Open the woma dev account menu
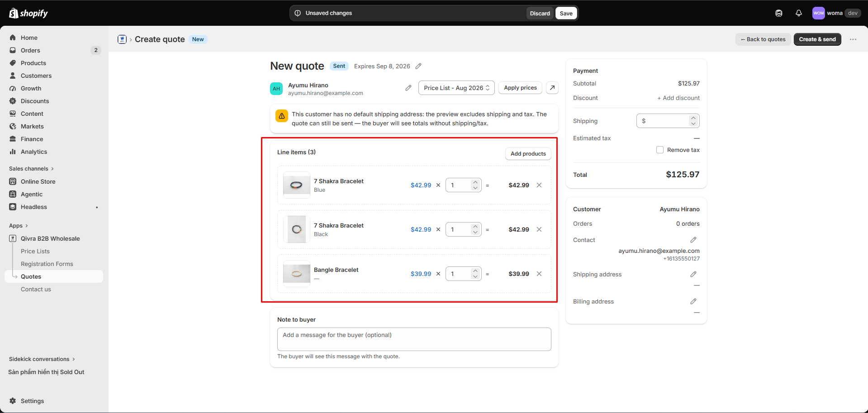The width and height of the screenshot is (868, 413). (x=836, y=13)
